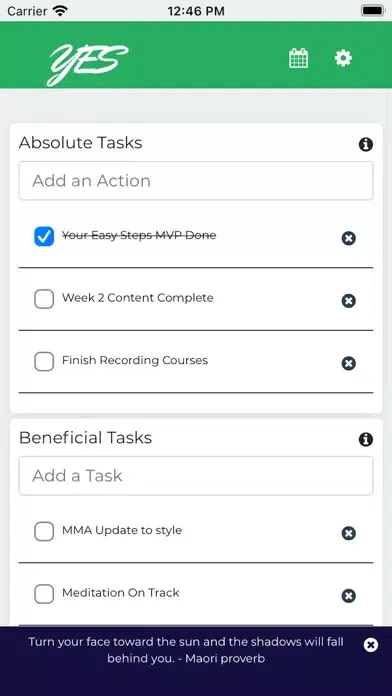Image resolution: width=392 pixels, height=696 pixels.
Task: Delete the Your Easy Steps MVP Done task
Action: click(348, 238)
